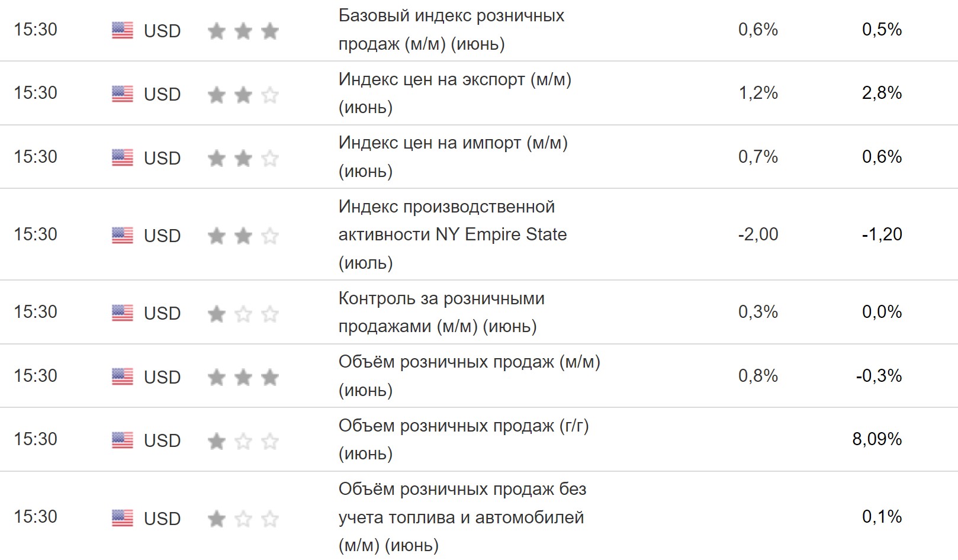The width and height of the screenshot is (958, 560).
Task: Open Базовый индекс розничных продаж (м/м) event
Action: [x=451, y=30]
